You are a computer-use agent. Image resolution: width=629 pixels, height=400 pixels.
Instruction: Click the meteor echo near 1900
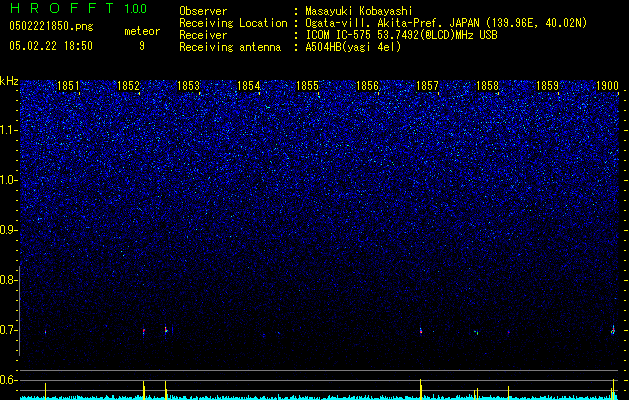click(613, 330)
